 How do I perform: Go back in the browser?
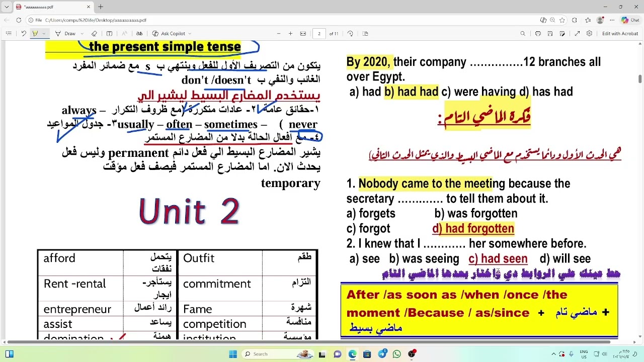click(x=7, y=20)
